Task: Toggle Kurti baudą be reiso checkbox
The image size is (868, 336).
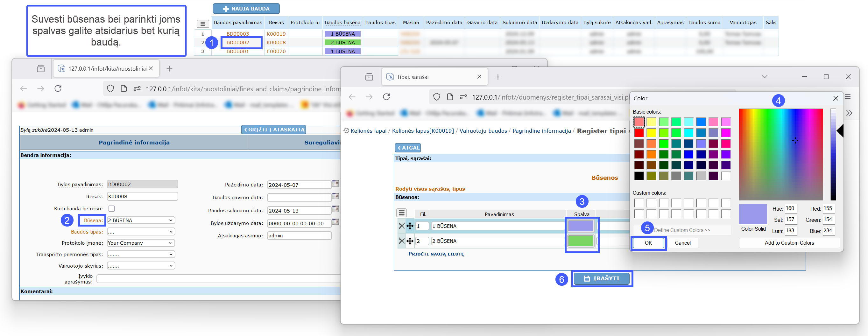Action: (x=111, y=208)
